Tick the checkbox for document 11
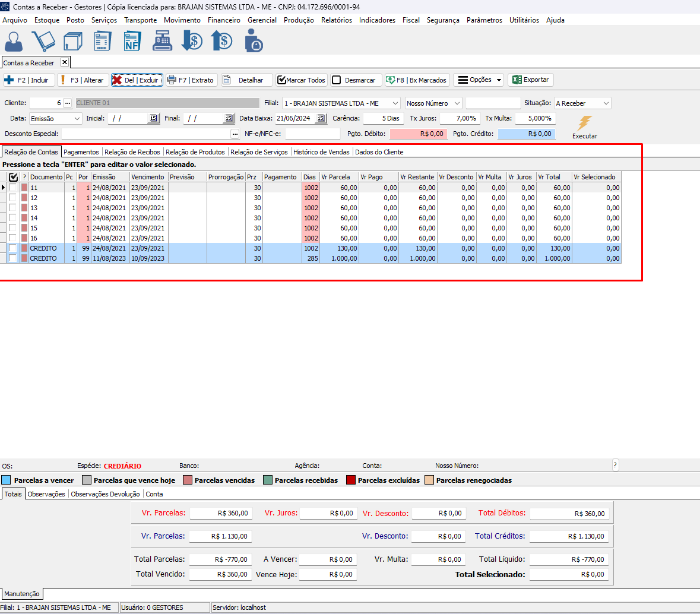Viewport: 700px width, 614px height. (13, 188)
